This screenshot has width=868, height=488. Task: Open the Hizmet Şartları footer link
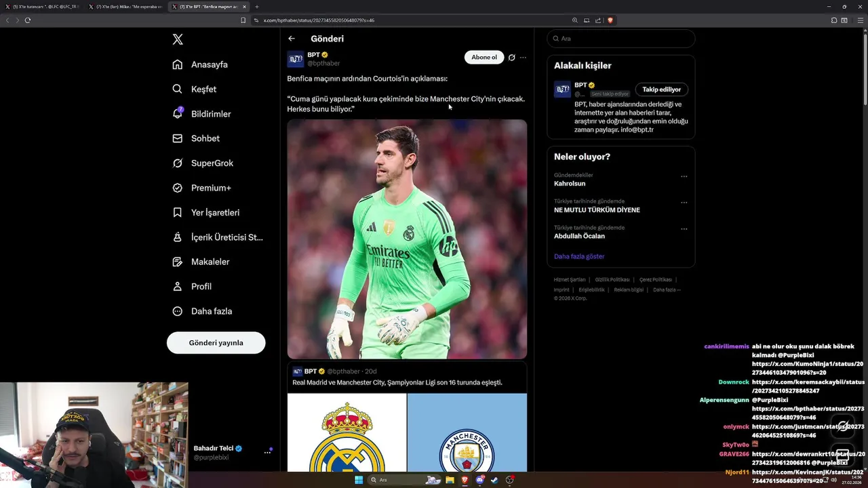tap(570, 279)
